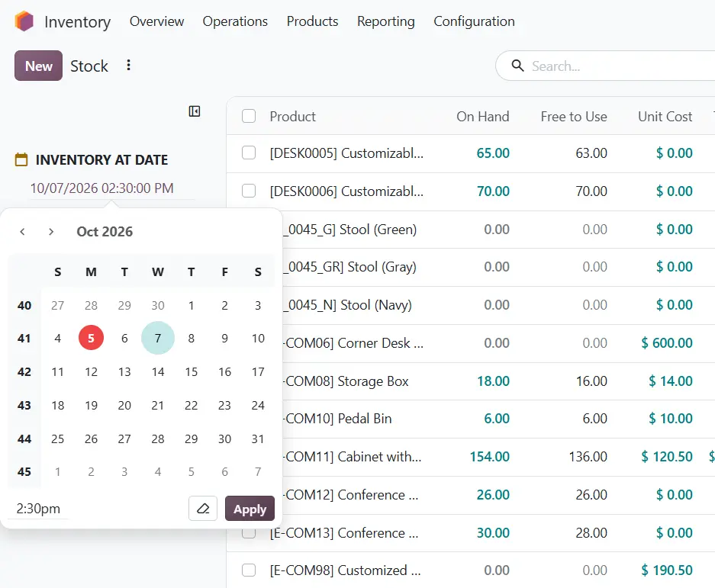Click the Inventory app title

tap(78, 22)
